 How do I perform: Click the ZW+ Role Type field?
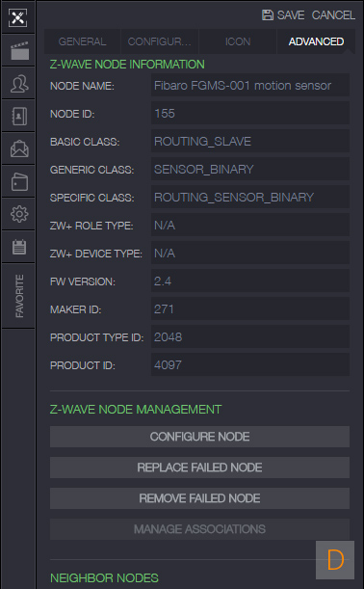pos(250,225)
